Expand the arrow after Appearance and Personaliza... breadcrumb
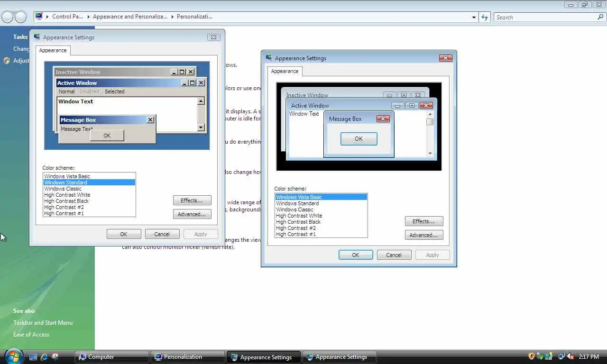Screen dimensions: 607x364 pyautogui.click(x=172, y=17)
